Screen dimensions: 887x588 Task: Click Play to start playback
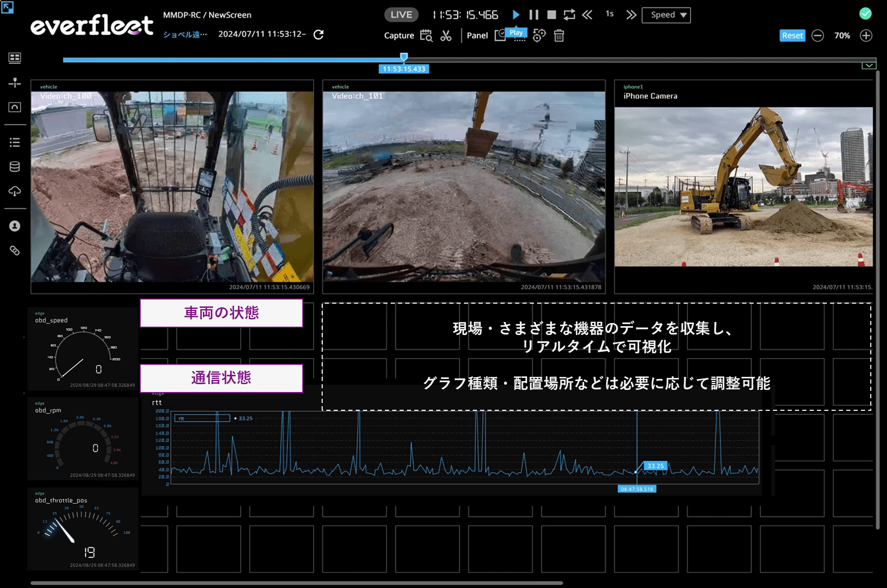click(x=516, y=15)
